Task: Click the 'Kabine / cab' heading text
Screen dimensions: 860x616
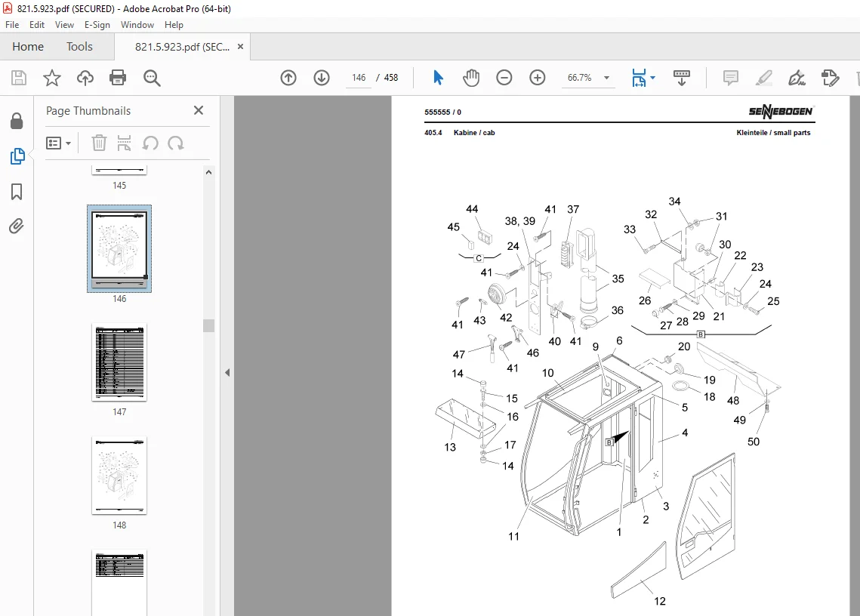Action: tap(474, 133)
